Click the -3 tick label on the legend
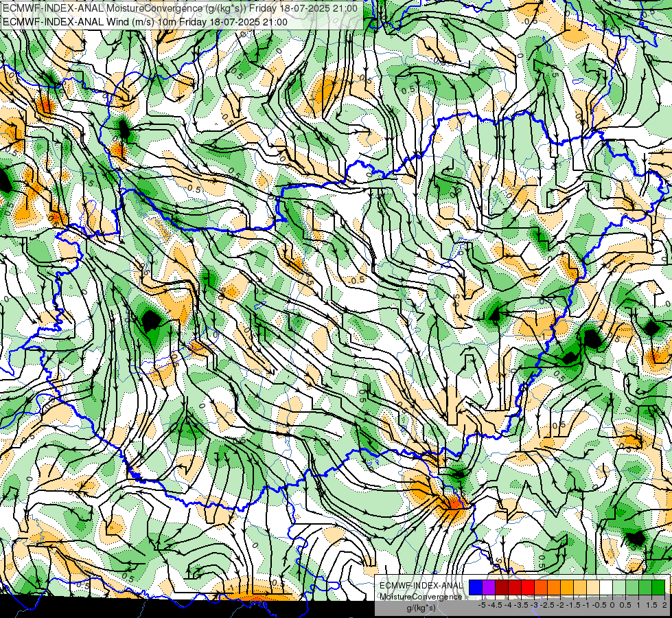 coord(534,605)
